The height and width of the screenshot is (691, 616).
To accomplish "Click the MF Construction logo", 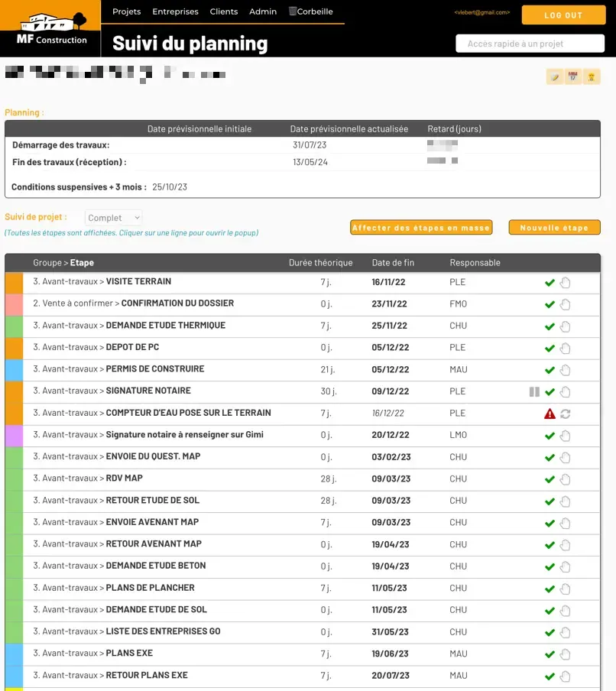I will click(x=50, y=28).
